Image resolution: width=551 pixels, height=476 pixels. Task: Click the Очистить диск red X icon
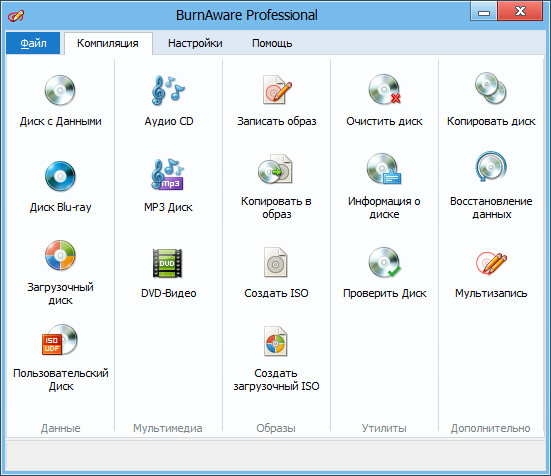click(385, 90)
